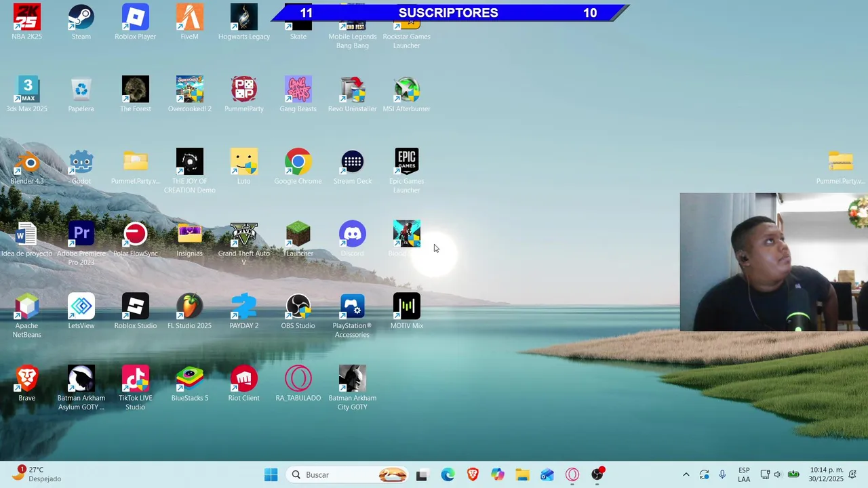Select the PlayStation Accessories icon
868x488 pixels.
tap(353, 307)
